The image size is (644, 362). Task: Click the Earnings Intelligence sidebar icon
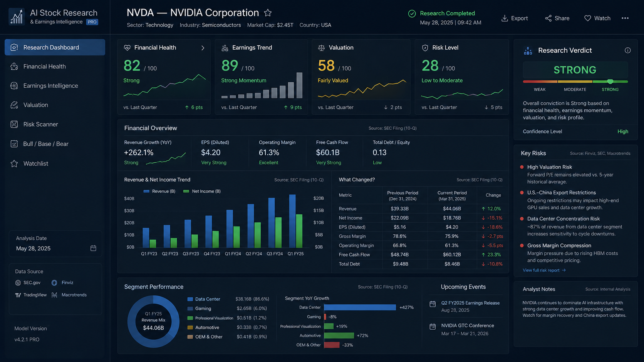coord(14,86)
